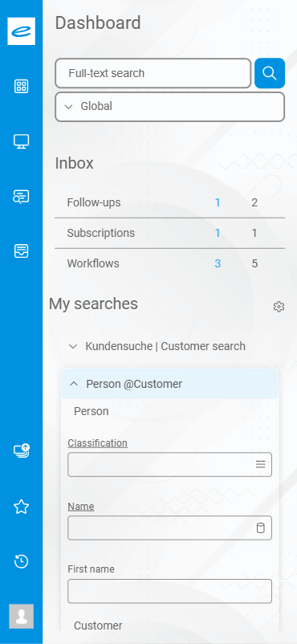Open total Workflows count 5
Image resolution: width=297 pixels, height=644 pixels.
click(254, 263)
